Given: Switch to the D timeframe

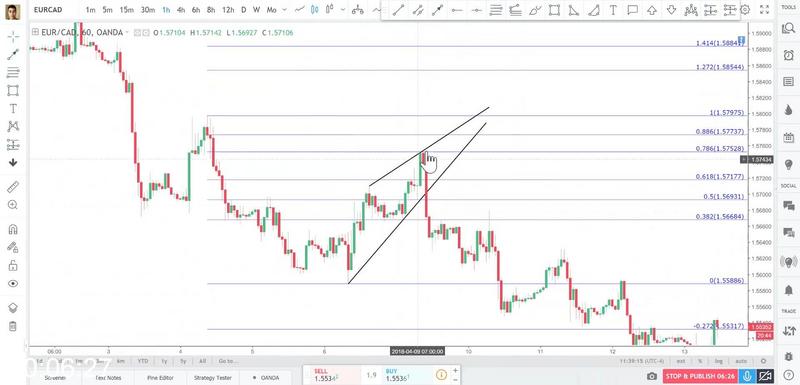Looking at the screenshot, I should click(x=243, y=10).
